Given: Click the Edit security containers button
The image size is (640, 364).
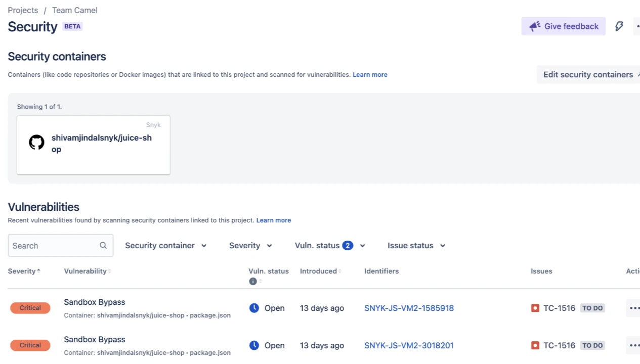Looking at the screenshot, I should pos(588,74).
